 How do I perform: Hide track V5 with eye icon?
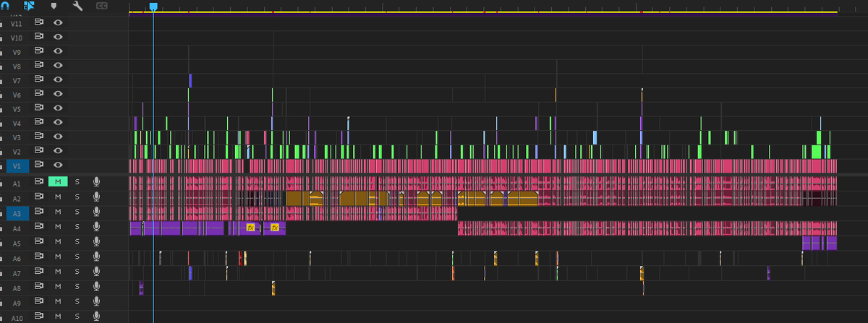coord(58,108)
